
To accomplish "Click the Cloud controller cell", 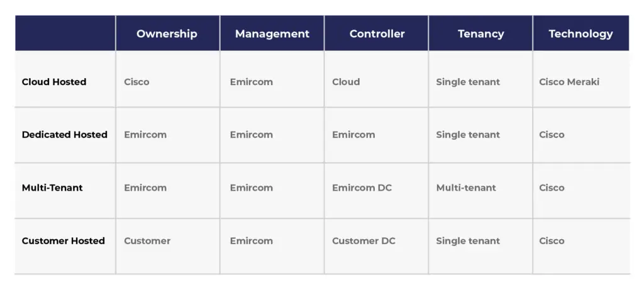I will point(346,82).
